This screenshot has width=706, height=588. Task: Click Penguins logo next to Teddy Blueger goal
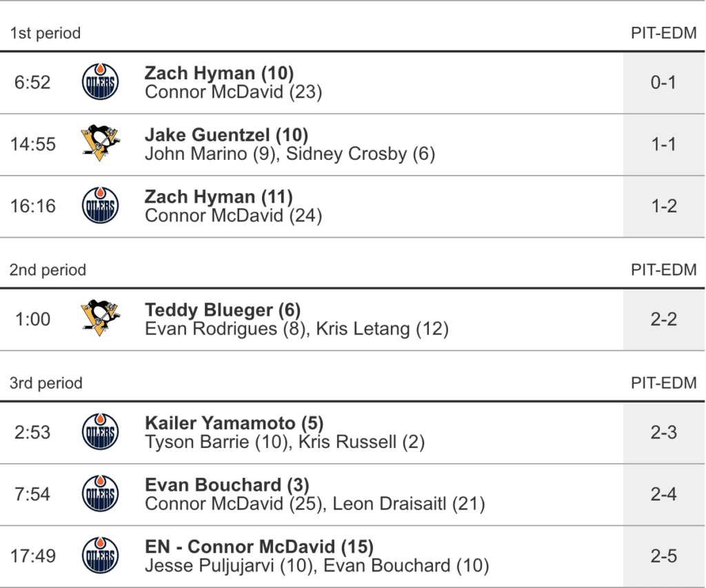point(100,319)
